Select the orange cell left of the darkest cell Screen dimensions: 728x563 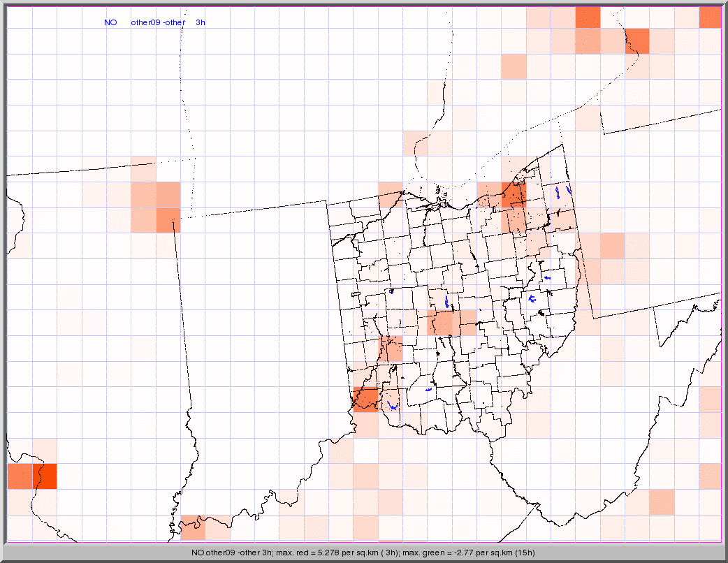[x=20, y=476]
